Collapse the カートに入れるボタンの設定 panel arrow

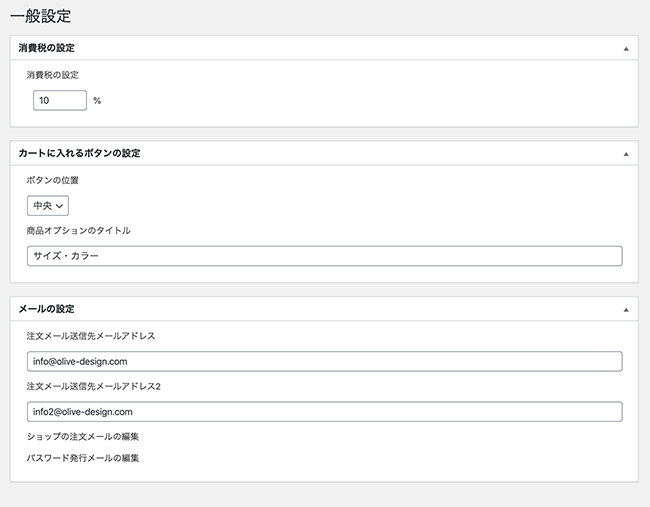(x=626, y=154)
